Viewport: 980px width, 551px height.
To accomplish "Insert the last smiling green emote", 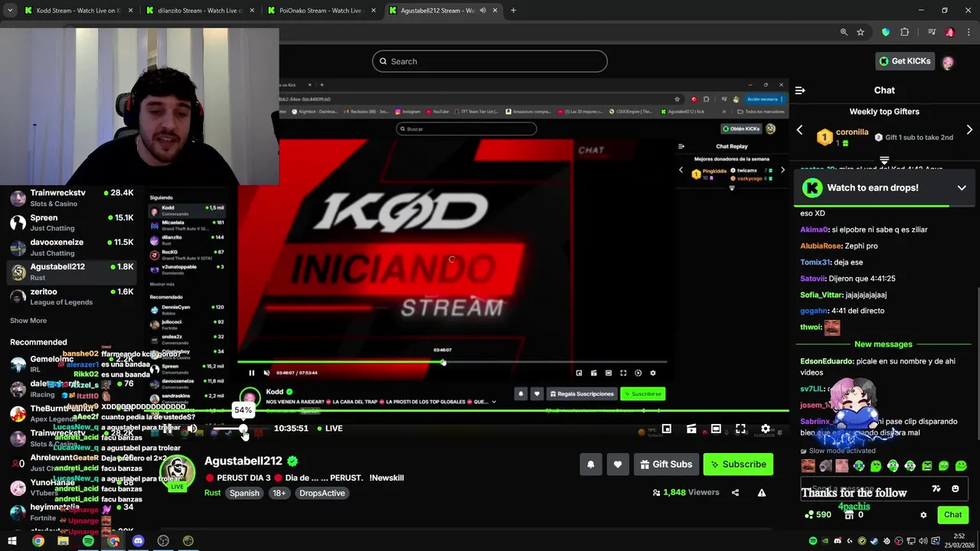I will (x=961, y=465).
